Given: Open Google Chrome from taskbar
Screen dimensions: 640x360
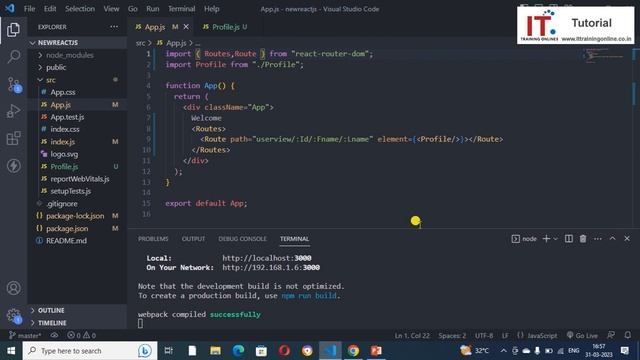Looking at the screenshot, I should (x=353, y=351).
